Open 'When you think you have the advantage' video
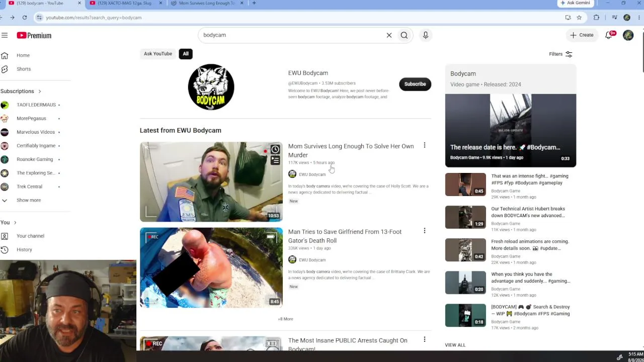644x362 pixels. click(530, 278)
